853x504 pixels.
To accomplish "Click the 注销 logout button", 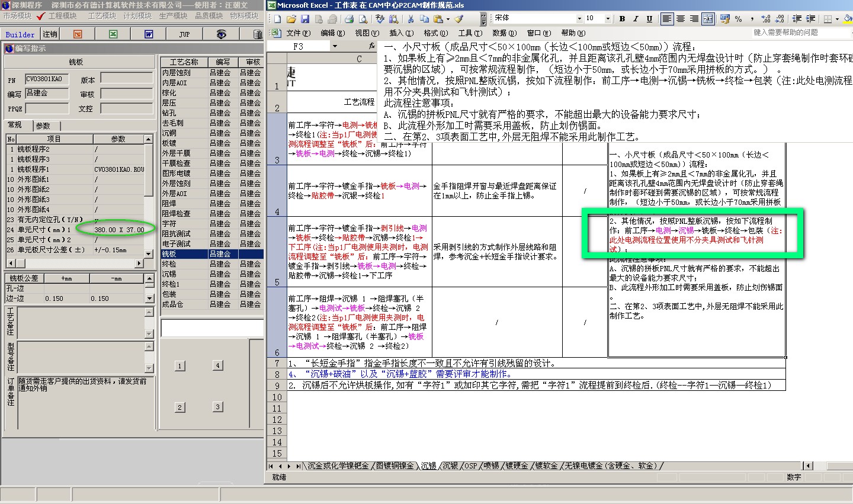I will click(x=50, y=34).
